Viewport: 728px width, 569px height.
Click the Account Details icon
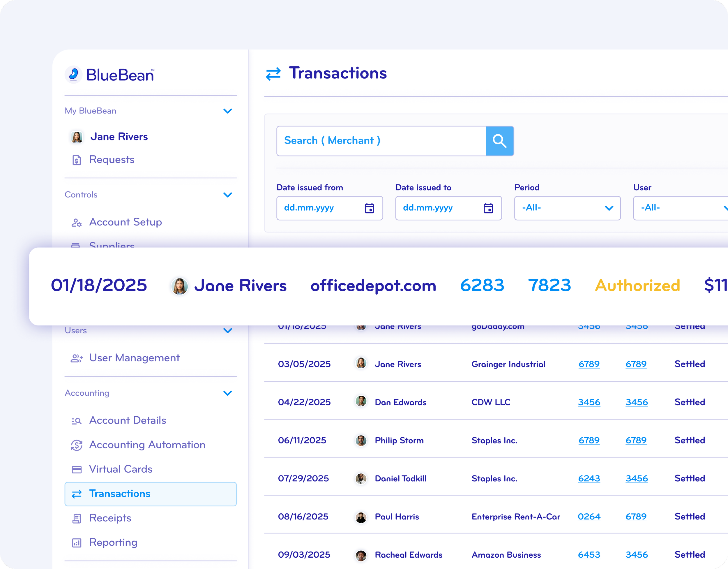pyautogui.click(x=77, y=420)
